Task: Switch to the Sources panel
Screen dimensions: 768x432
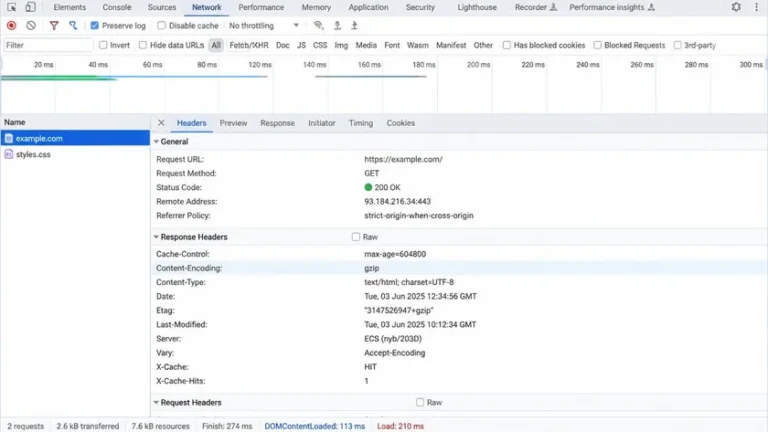Action: 162,7
